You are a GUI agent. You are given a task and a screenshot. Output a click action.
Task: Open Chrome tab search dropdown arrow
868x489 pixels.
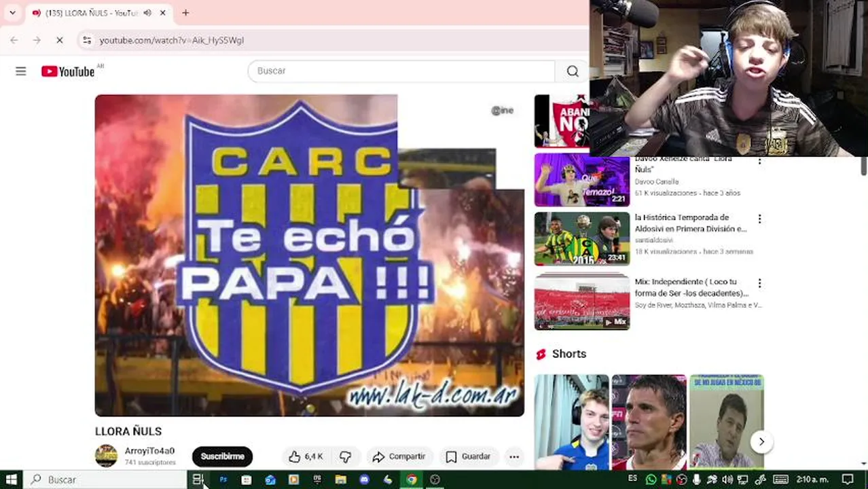coord(12,12)
